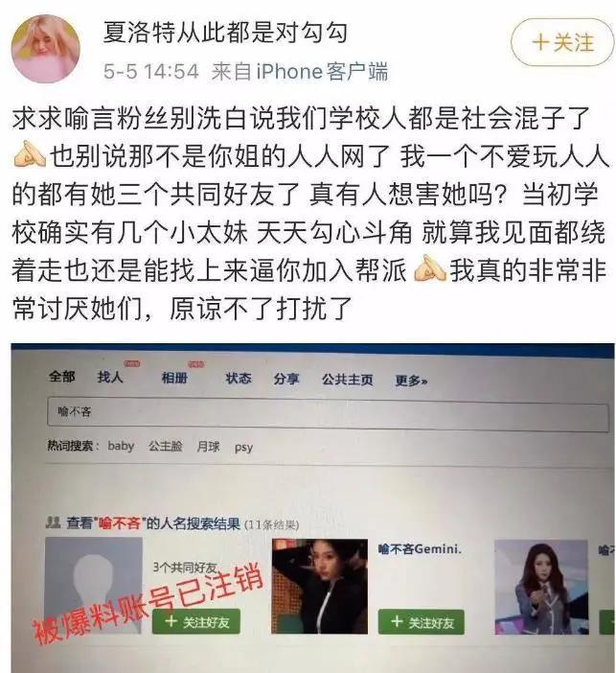The image size is (616, 673).
Task: Click first result's 关注好友 button
Action: [196, 621]
